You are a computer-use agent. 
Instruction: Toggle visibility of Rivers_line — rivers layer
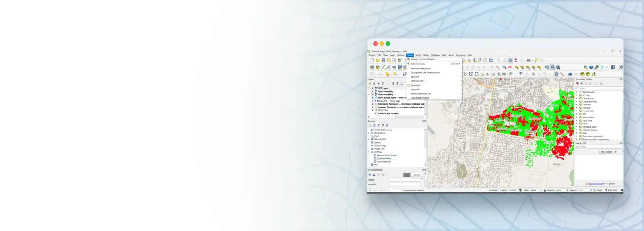point(376,113)
